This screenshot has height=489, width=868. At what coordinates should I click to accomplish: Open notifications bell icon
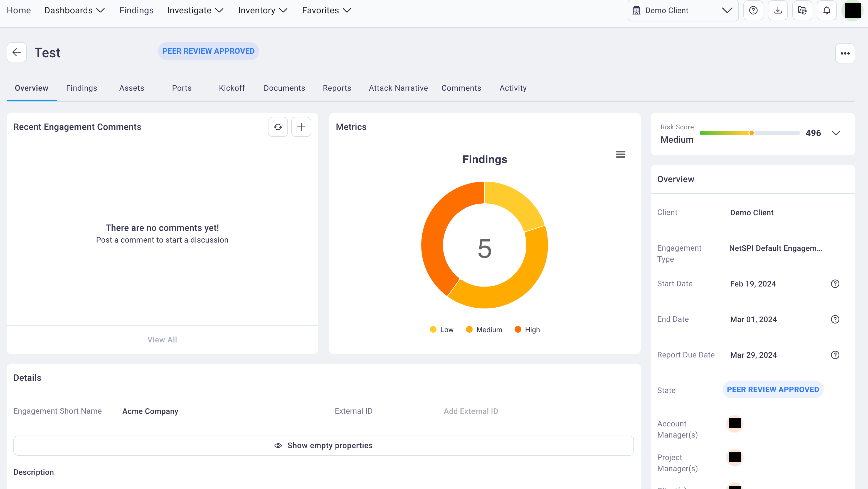coord(827,11)
